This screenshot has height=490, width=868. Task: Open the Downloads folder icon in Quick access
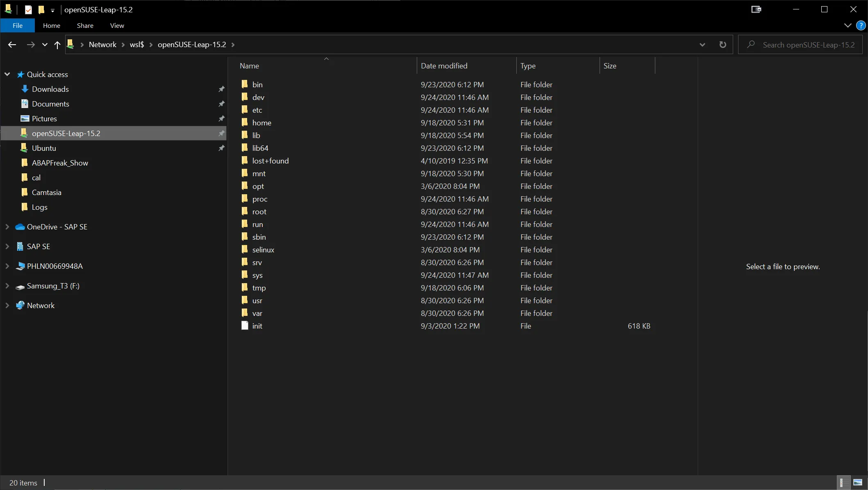click(x=25, y=89)
